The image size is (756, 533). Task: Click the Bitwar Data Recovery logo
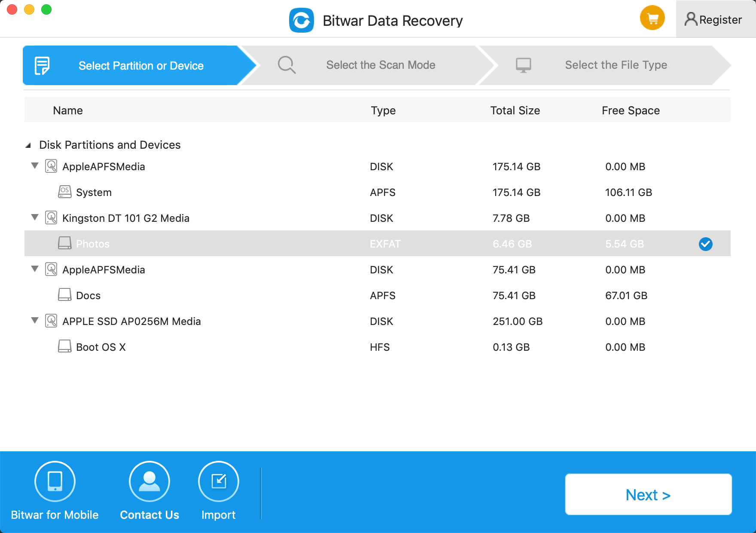[302, 20]
